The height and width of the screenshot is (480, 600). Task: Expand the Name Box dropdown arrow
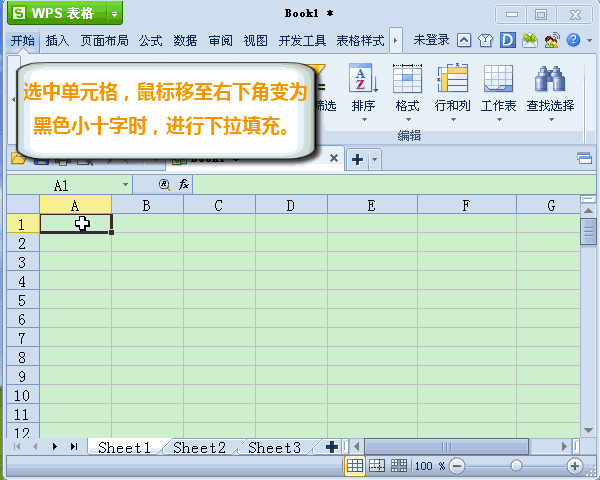pyautogui.click(x=125, y=185)
